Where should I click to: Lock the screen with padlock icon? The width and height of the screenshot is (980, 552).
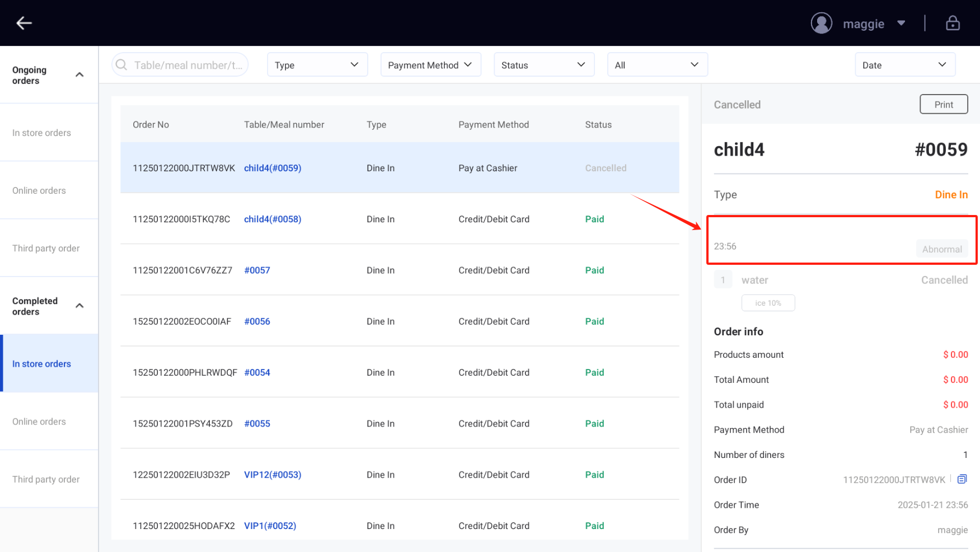[953, 23]
